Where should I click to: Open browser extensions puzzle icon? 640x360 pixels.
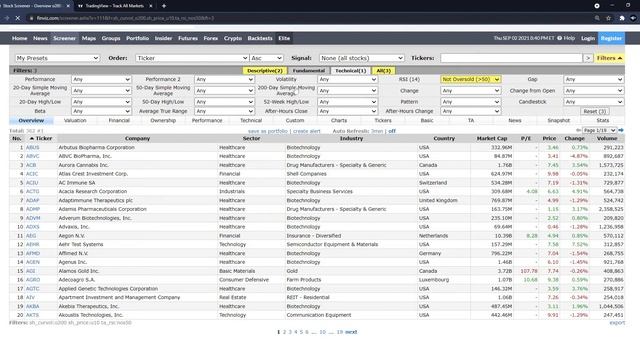pos(622,18)
